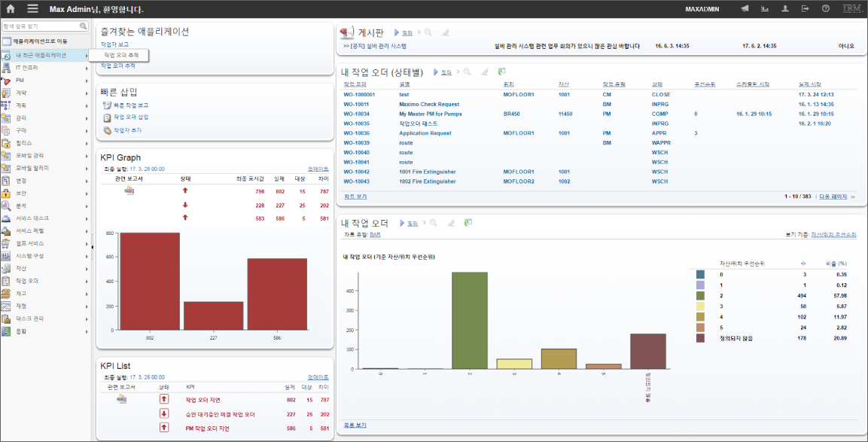Click the BAR chart type link
This screenshot has height=442, width=868.
point(375,235)
